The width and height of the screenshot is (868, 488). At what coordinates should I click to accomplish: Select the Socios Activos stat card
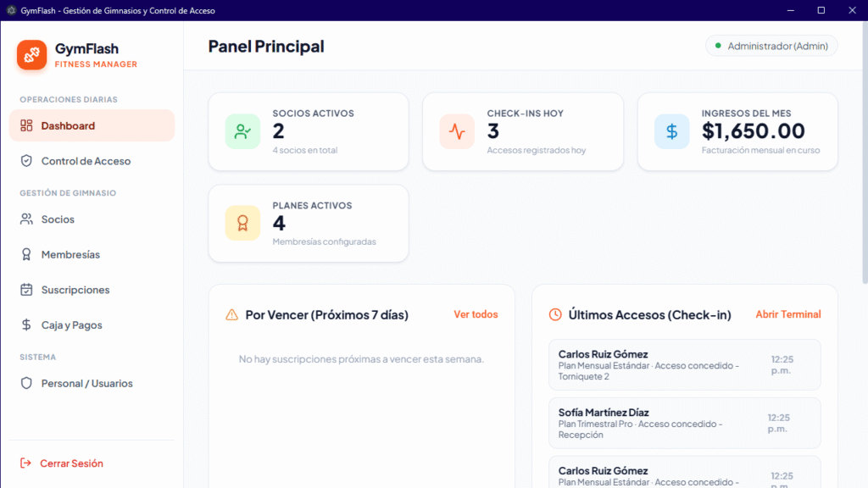(x=309, y=131)
